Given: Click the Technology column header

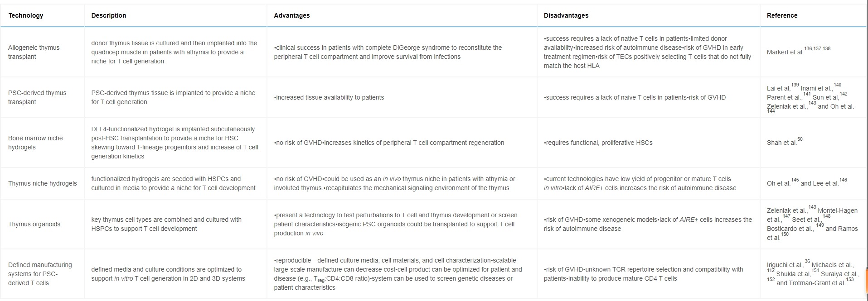Looking at the screenshot, I should (26, 15).
